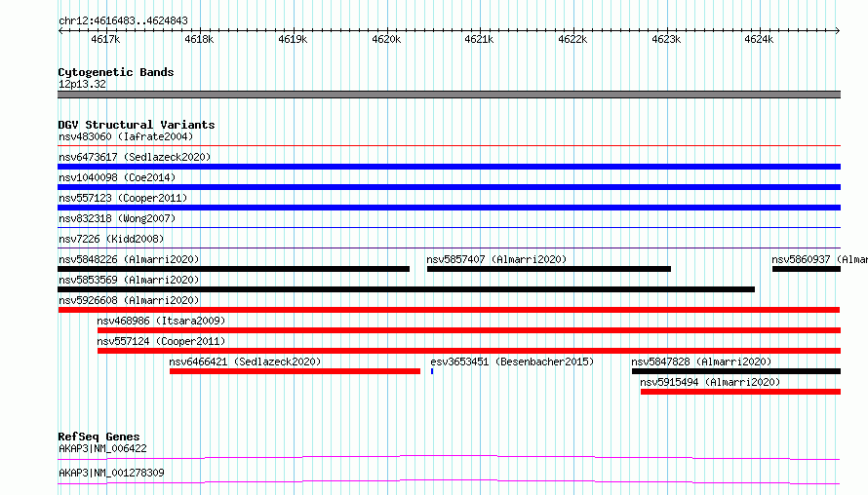Select the black nsv5848226 variant bar

tap(234, 269)
